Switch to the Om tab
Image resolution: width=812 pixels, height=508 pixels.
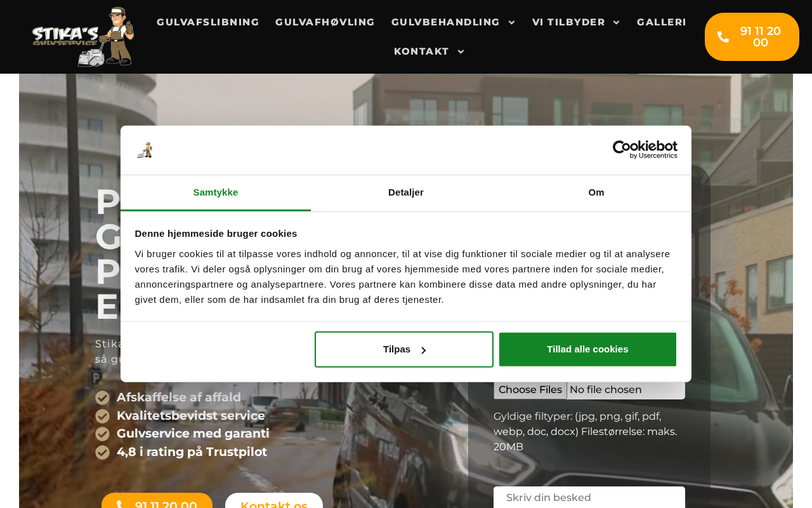tap(596, 192)
